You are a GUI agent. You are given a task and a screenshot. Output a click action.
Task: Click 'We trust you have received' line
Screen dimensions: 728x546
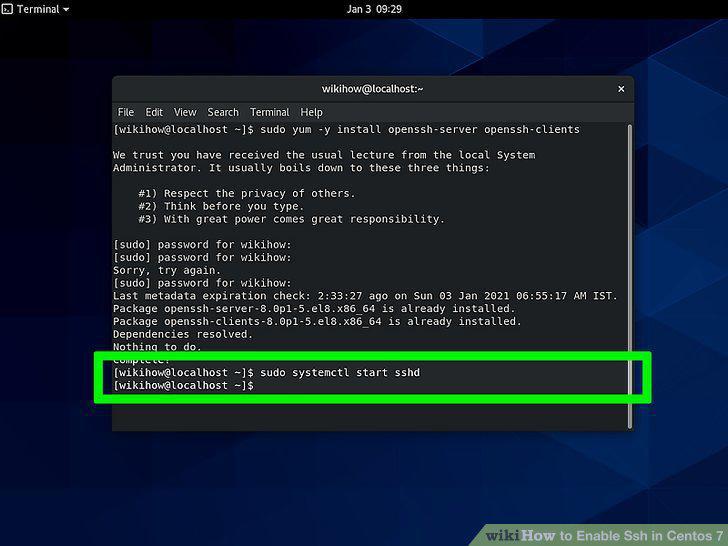pos(324,155)
